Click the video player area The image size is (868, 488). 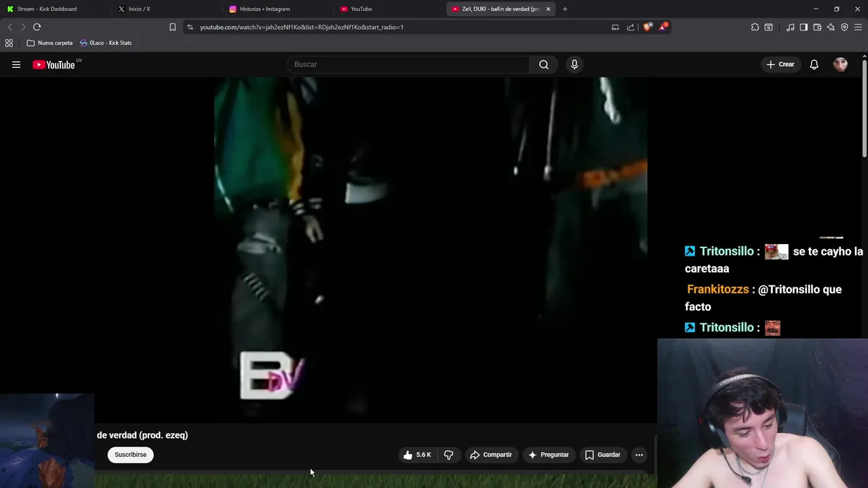pos(431,250)
